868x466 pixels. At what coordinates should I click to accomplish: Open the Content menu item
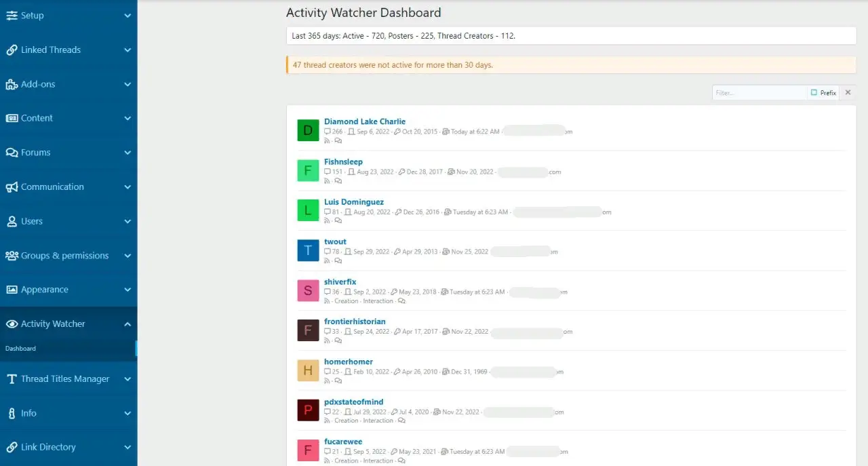click(37, 118)
